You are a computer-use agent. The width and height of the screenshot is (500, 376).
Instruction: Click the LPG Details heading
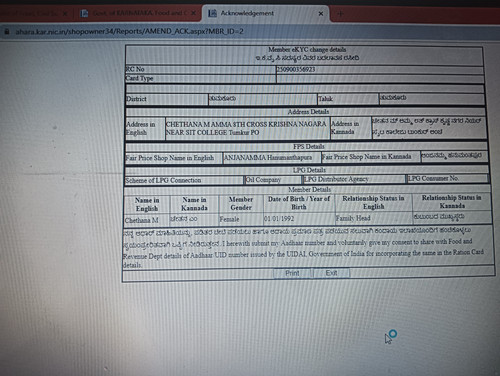(309, 170)
